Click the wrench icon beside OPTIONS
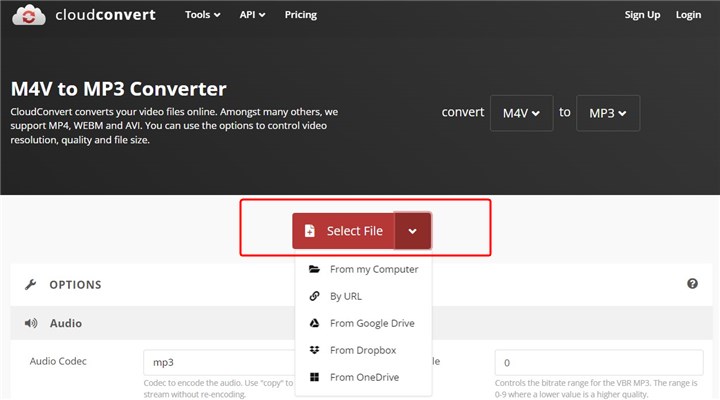 (x=30, y=285)
